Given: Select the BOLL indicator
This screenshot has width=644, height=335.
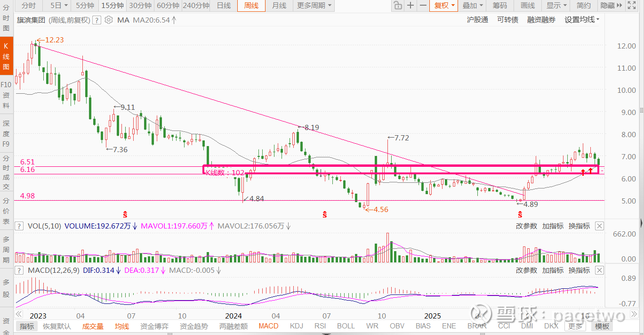Looking at the screenshot, I should click(346, 326).
